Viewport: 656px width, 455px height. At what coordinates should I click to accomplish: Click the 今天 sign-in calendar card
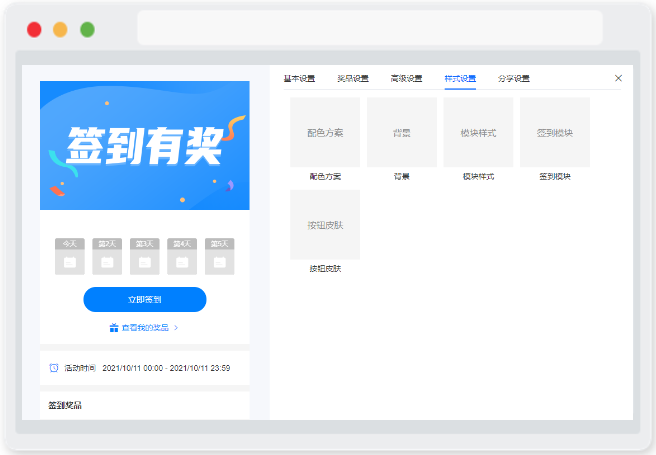coord(70,256)
